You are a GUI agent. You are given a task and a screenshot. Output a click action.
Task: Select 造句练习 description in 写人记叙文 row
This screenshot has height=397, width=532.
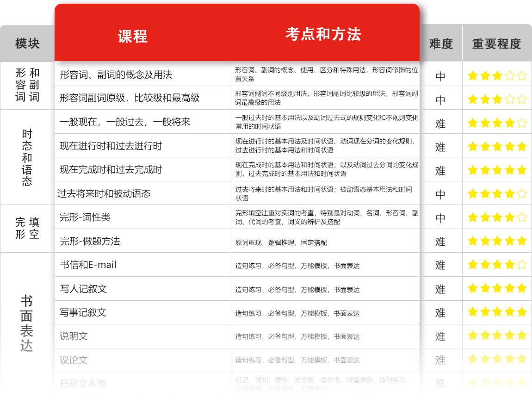297,290
